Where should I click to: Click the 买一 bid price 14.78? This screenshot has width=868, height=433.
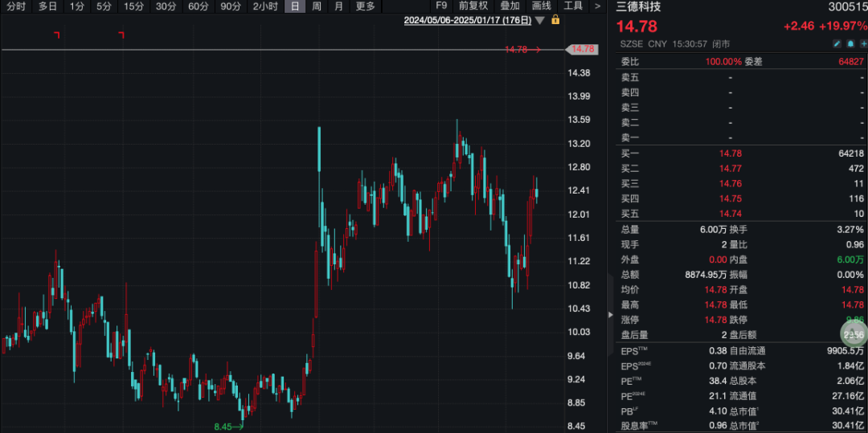coord(730,153)
